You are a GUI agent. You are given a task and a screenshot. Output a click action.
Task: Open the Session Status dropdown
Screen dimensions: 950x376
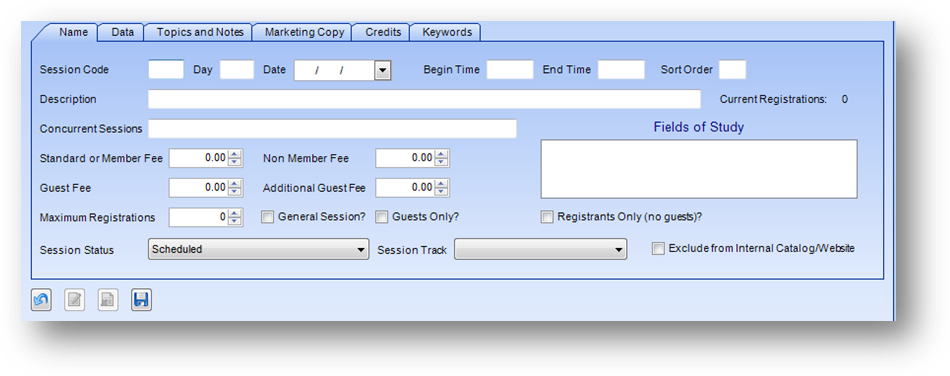coord(259,249)
